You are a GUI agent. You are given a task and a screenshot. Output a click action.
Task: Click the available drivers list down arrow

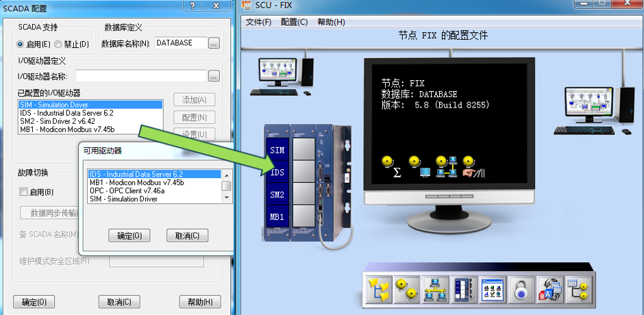pos(226,198)
